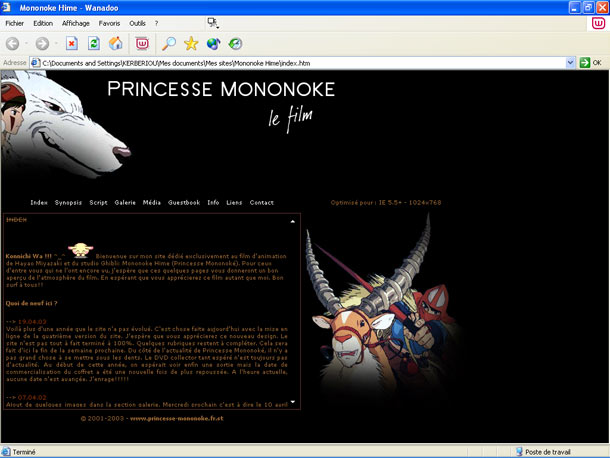Go forward with the Forward arrow button
Viewport: 610px width, 458px height.
pos(42,44)
